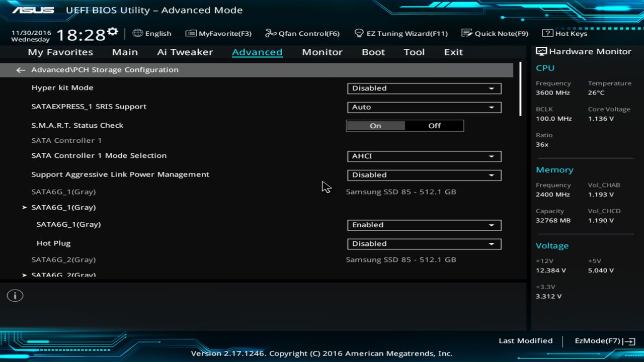644x362 pixels.
Task: Open the MyFavorite shortcut panel
Action: [x=218, y=33]
